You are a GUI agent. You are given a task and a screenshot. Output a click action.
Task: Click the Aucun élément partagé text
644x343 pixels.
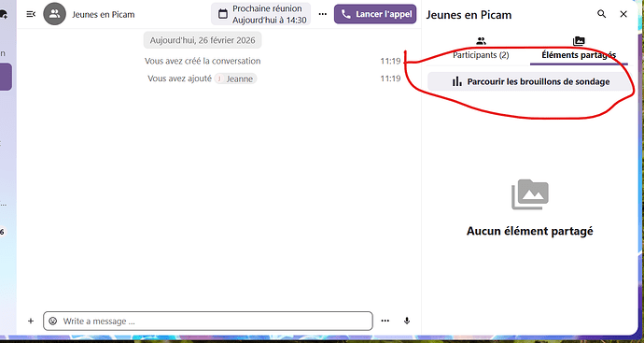point(529,231)
